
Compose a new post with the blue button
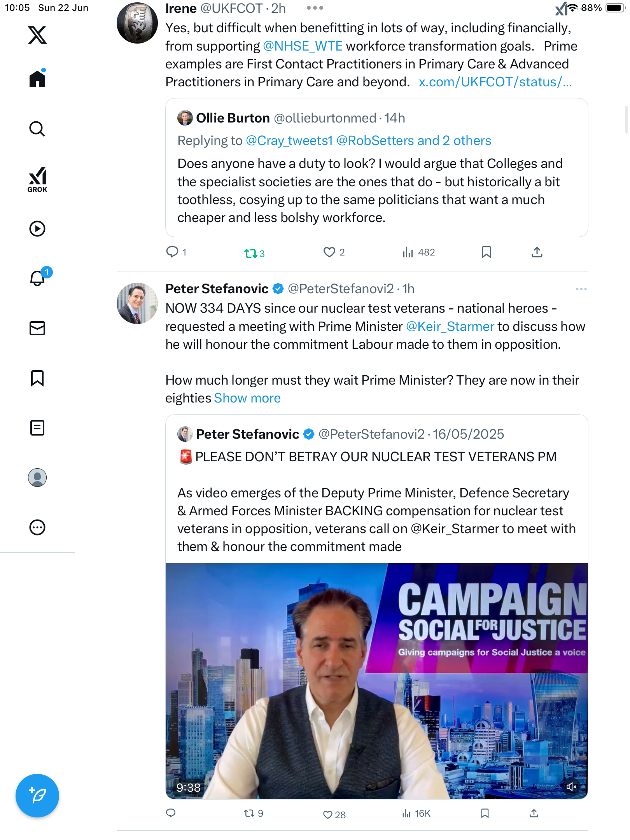[x=37, y=796]
